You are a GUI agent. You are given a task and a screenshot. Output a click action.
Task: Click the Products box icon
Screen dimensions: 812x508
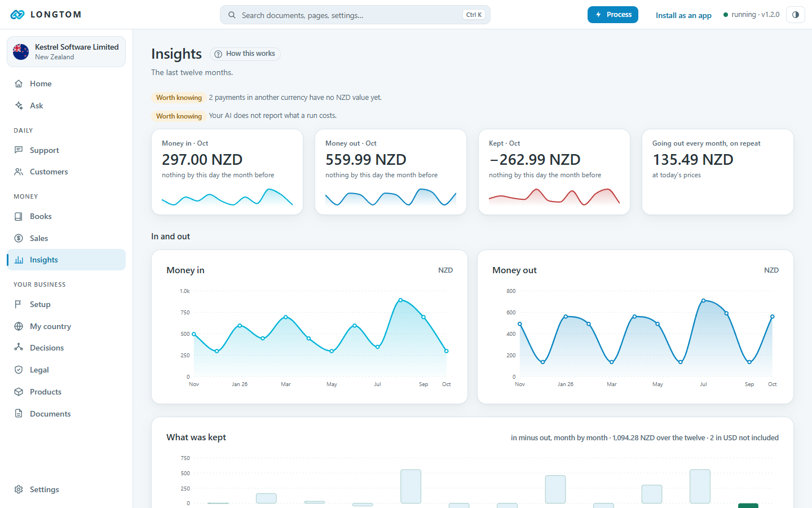(x=19, y=392)
